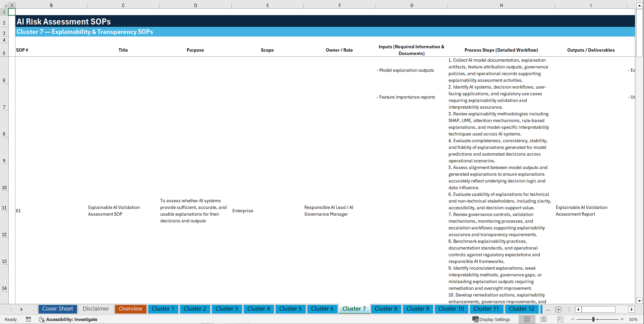This screenshot has width=644, height=324.
Task: Select column I header
Action: click(591, 5)
